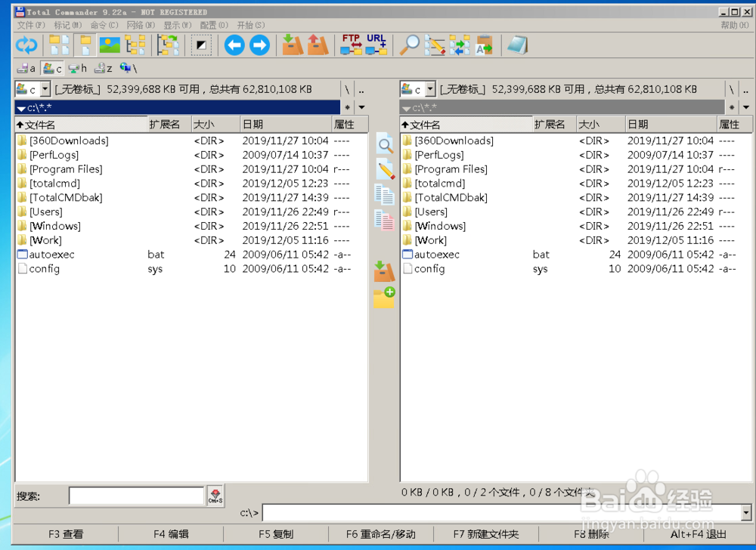Open the FTP connect icon
The width and height of the screenshot is (756, 550).
[x=351, y=45]
